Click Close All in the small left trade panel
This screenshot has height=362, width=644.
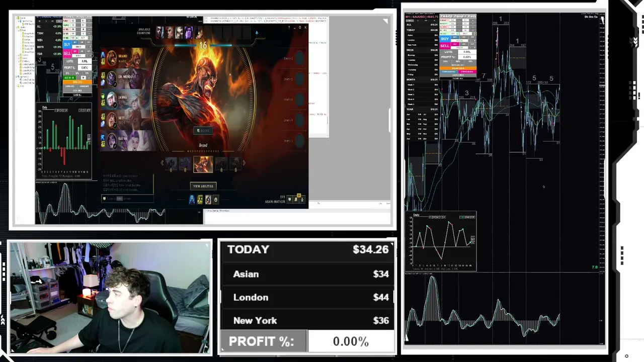point(77,95)
